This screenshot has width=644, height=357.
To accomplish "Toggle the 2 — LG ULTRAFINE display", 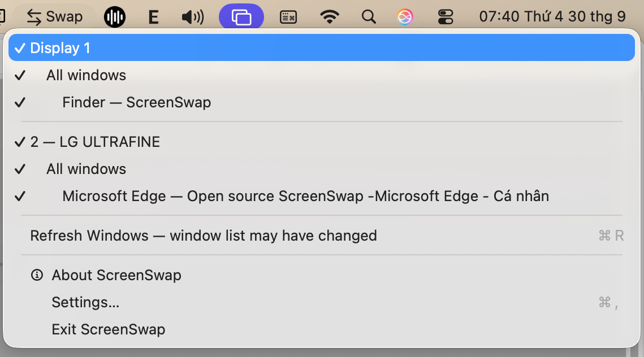I will (x=322, y=142).
